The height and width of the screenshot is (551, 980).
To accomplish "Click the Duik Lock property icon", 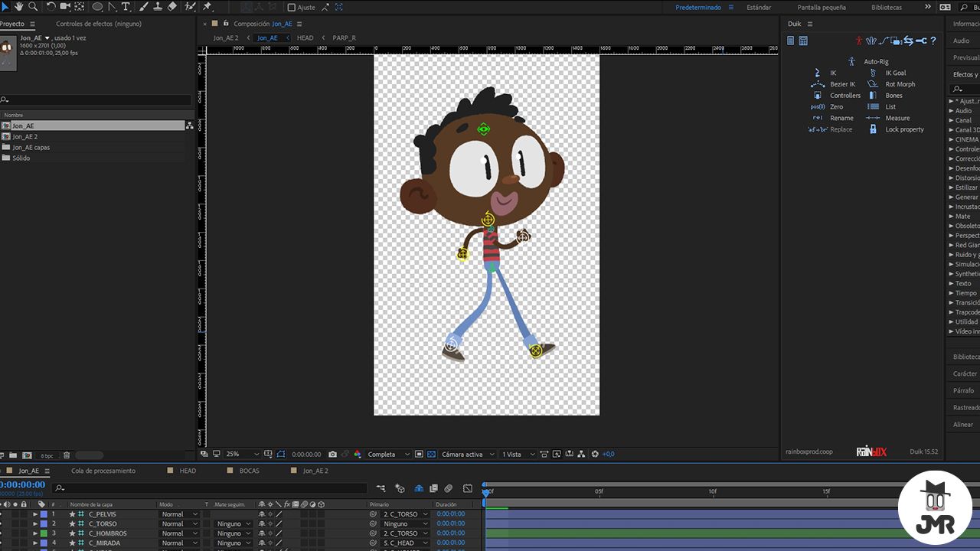I will tap(873, 129).
